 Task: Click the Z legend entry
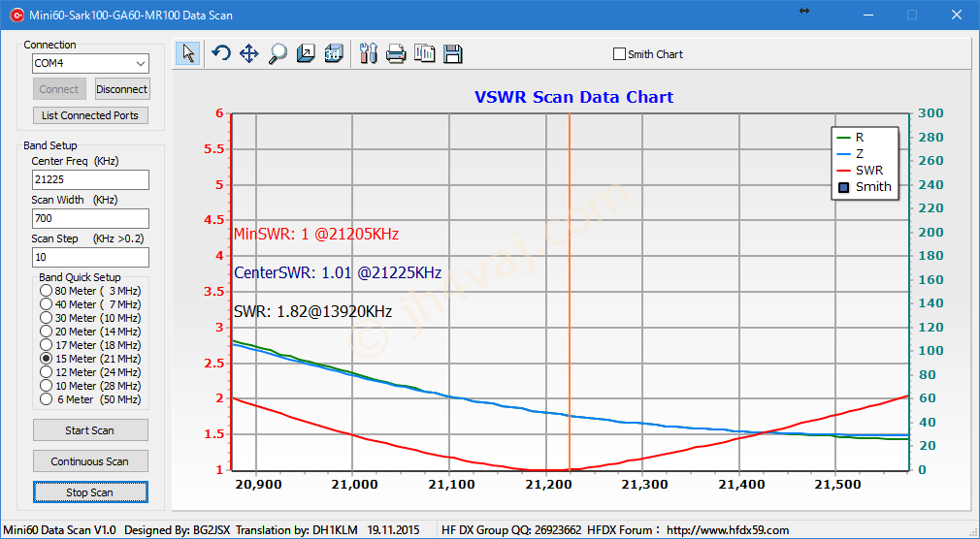(851, 153)
